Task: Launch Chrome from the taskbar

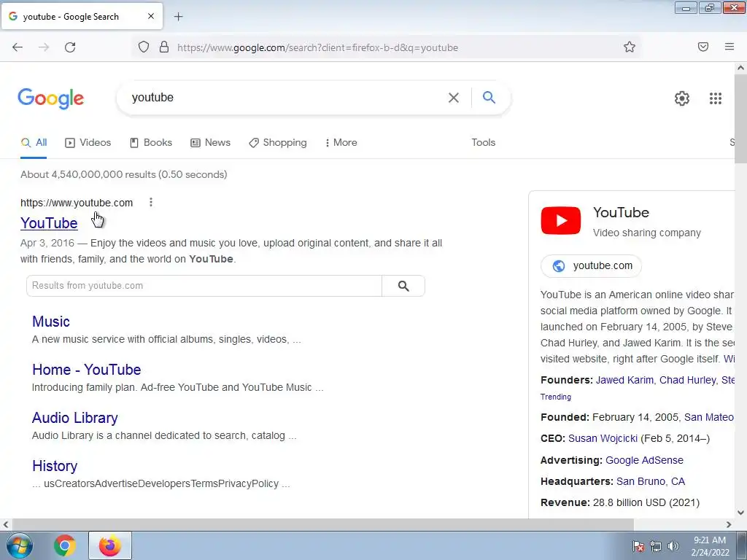Action: [64, 545]
